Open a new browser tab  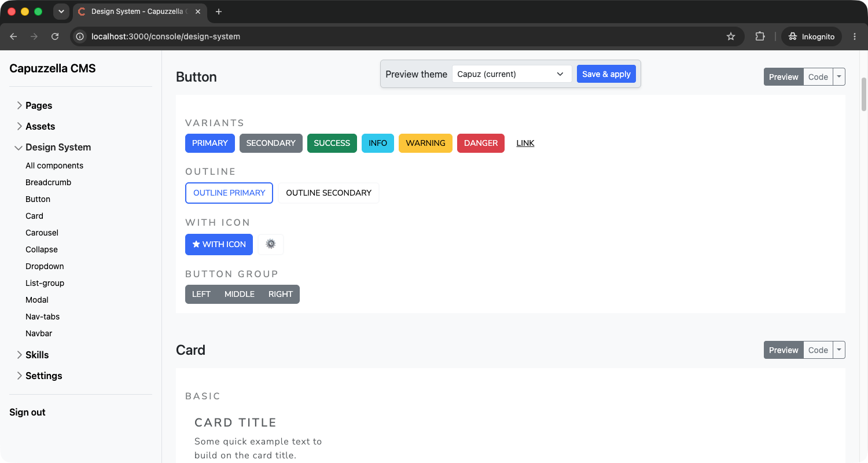coord(219,12)
